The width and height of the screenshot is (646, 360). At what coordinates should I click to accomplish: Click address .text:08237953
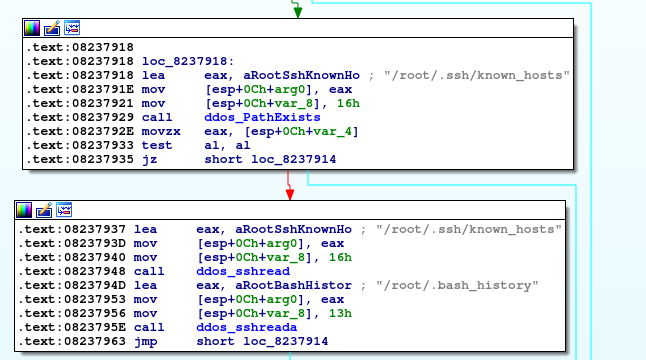72,299
